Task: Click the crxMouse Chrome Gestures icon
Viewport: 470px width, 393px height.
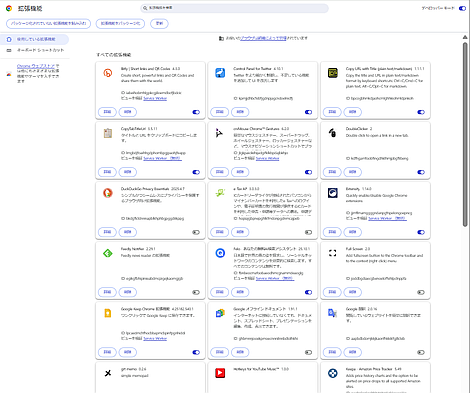Action: tap(219, 133)
